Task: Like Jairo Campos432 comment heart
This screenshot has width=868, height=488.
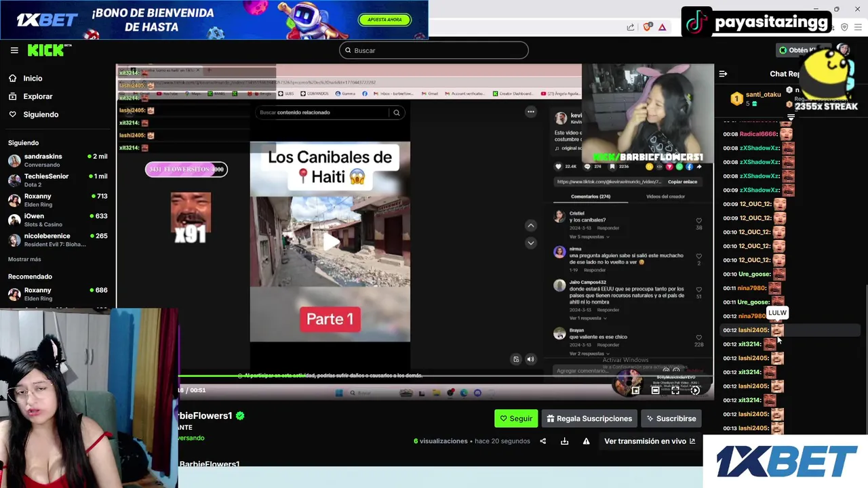Action: (698, 289)
